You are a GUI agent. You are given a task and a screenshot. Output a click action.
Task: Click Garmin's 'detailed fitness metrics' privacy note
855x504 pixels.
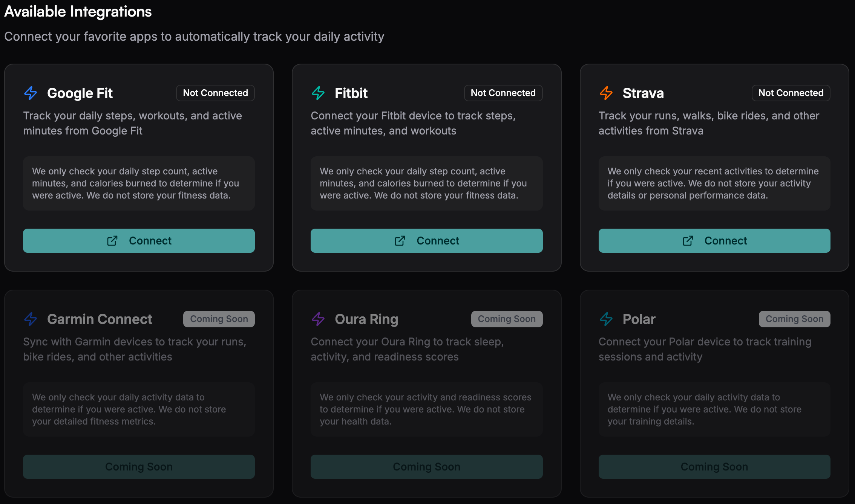[x=139, y=409]
